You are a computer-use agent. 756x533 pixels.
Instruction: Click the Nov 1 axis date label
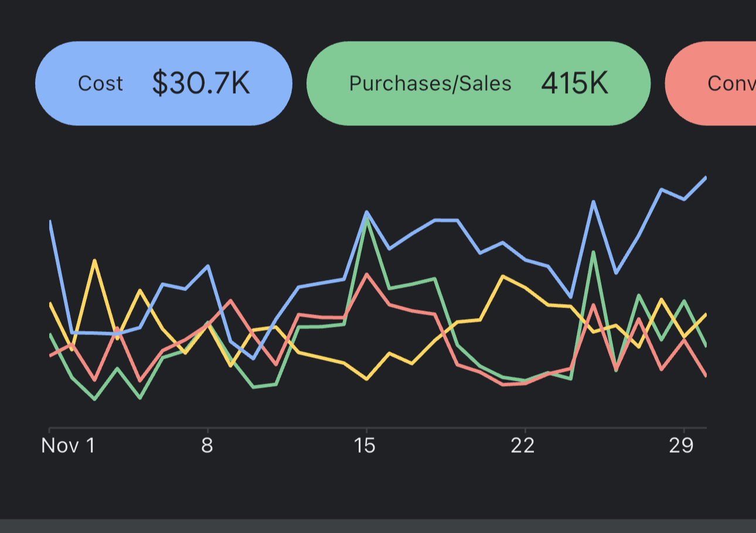(68, 446)
